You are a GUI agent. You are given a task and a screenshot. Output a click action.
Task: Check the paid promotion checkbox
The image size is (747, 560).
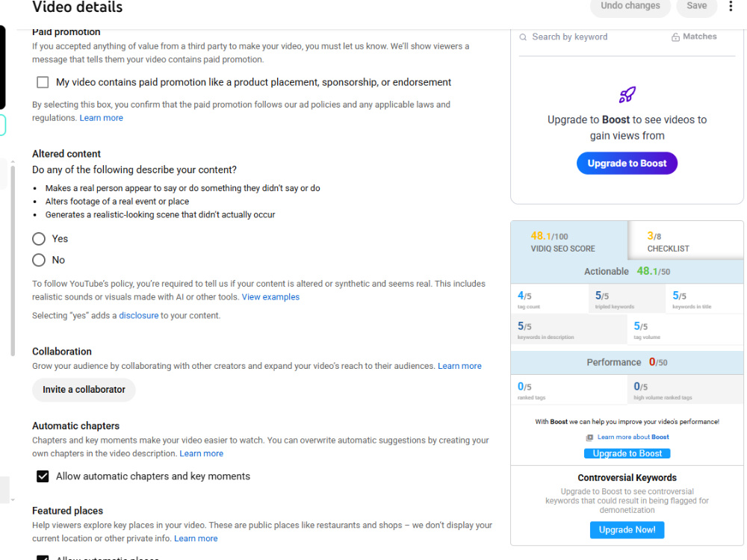point(43,82)
